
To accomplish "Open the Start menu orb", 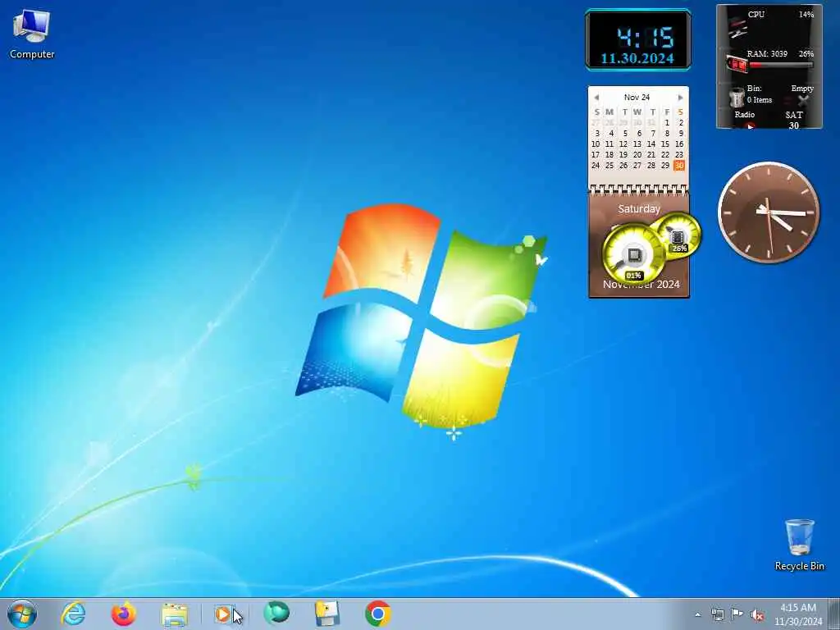I will point(22,614).
